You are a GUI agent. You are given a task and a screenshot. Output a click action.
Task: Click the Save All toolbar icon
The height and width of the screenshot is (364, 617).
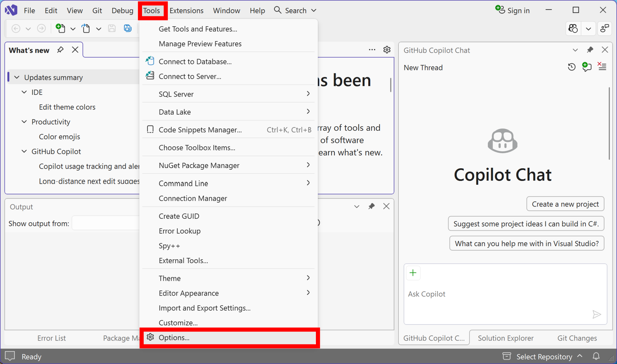click(x=128, y=28)
